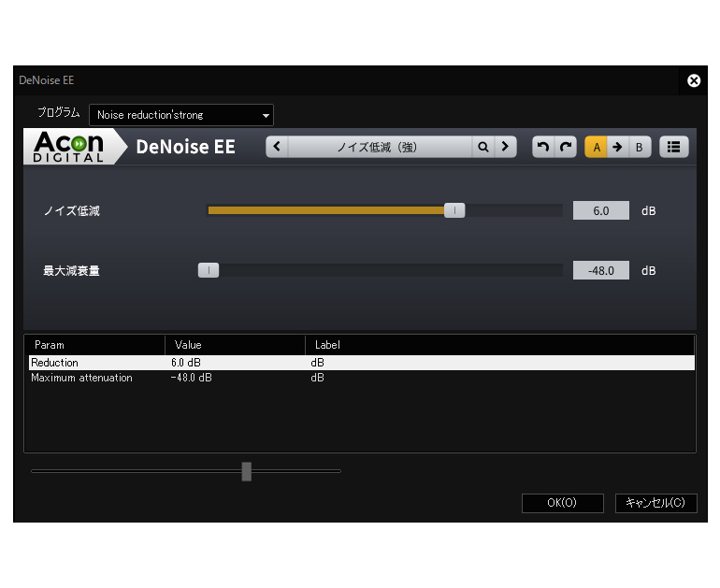Click the ノイズ低減 slider handle
720x588 pixels.
tap(454, 210)
